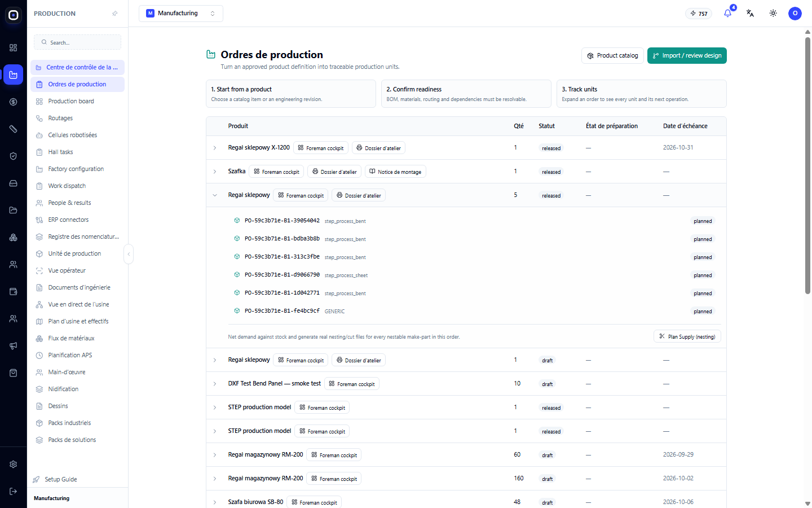Expand the Regał sklepowy X-1200 row
812x508 pixels.
pyautogui.click(x=215, y=148)
